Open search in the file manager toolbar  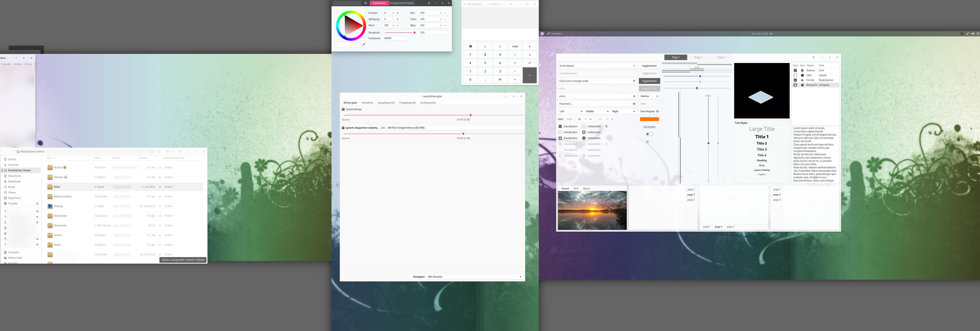tap(159, 152)
